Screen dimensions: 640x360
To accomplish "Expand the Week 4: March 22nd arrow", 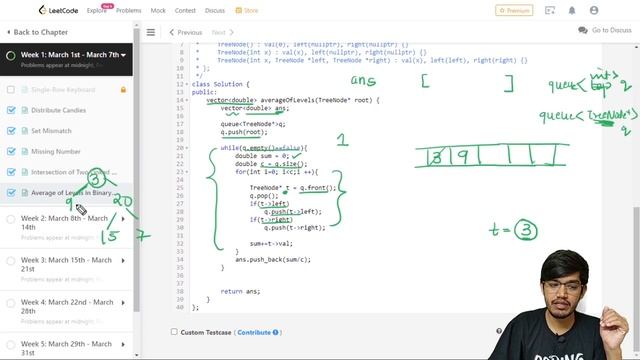I will [x=123, y=302].
